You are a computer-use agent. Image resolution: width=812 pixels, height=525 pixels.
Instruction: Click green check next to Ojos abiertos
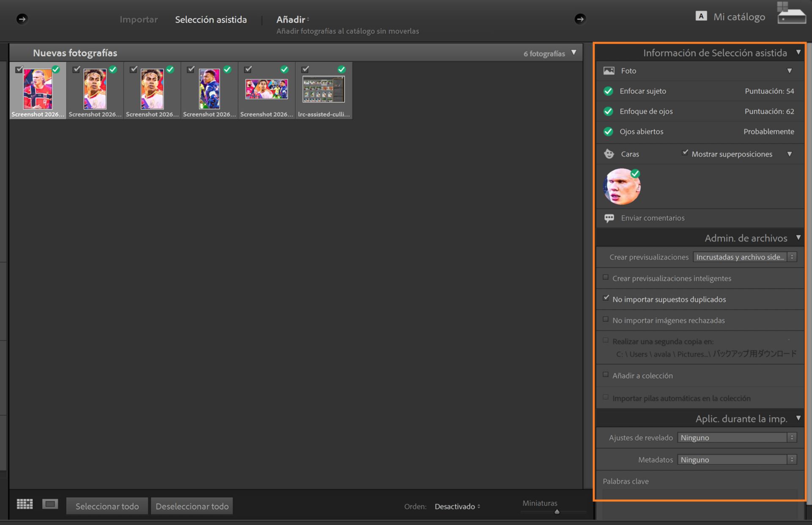608,132
